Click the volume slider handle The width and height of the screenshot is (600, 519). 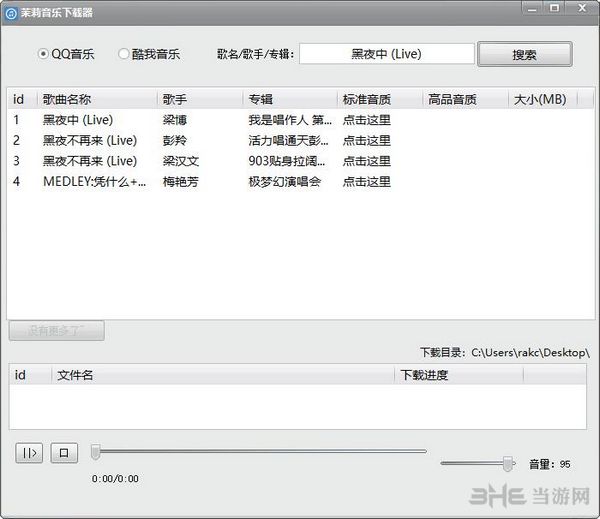(x=508, y=464)
